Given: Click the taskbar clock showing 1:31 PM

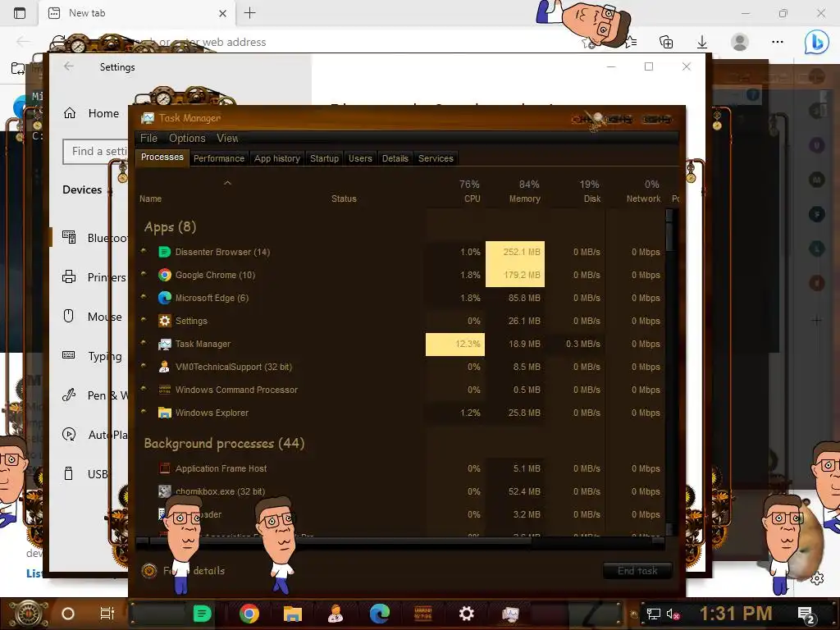Looking at the screenshot, I should 736,614.
